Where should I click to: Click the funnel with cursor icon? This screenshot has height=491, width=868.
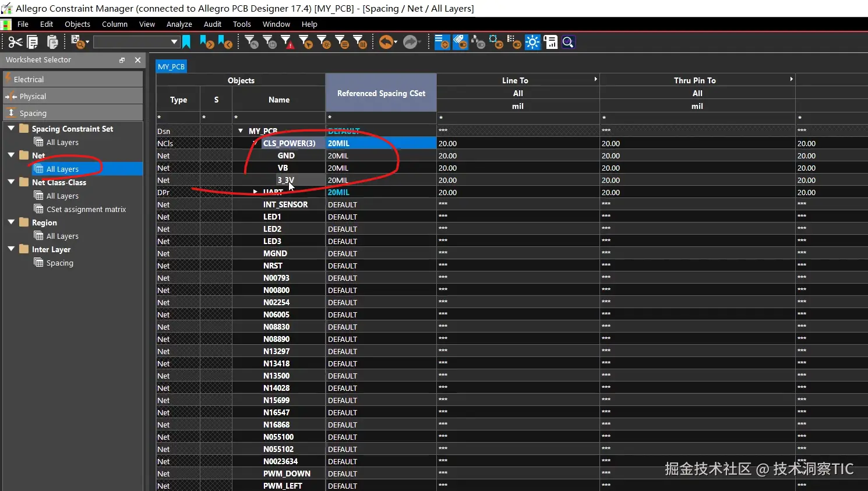[x=306, y=42]
